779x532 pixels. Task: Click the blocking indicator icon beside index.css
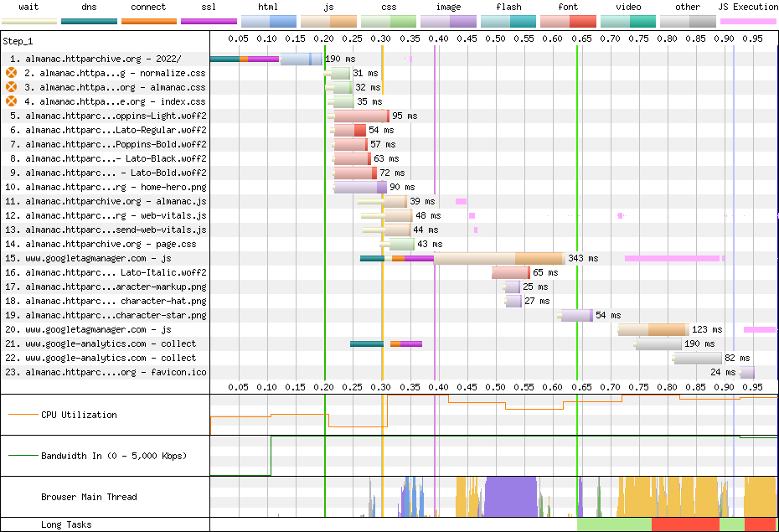[11, 101]
